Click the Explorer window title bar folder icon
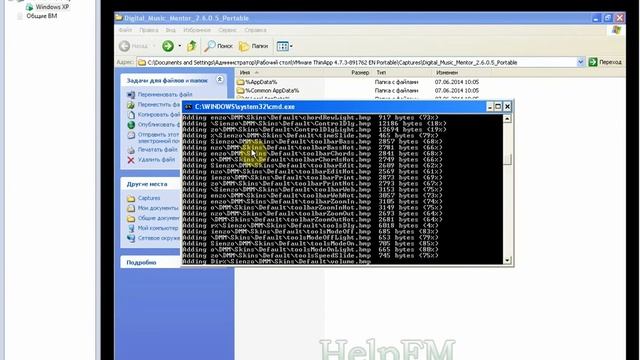 point(119,18)
